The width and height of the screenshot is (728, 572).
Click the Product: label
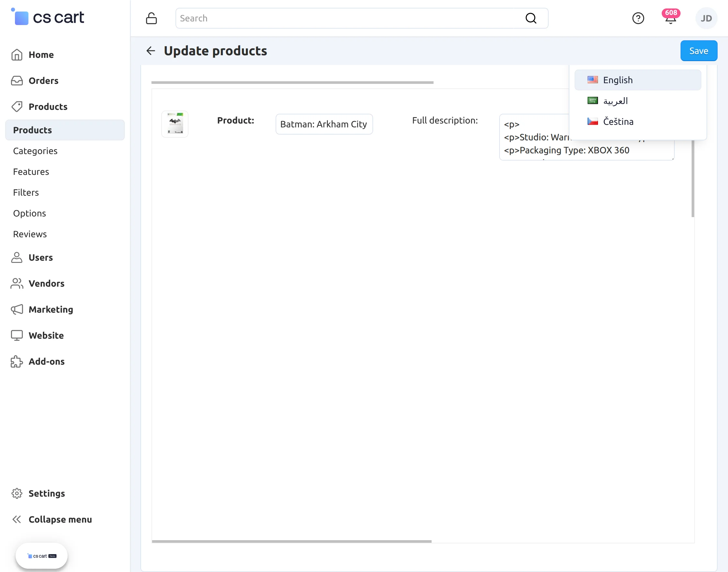tap(235, 120)
